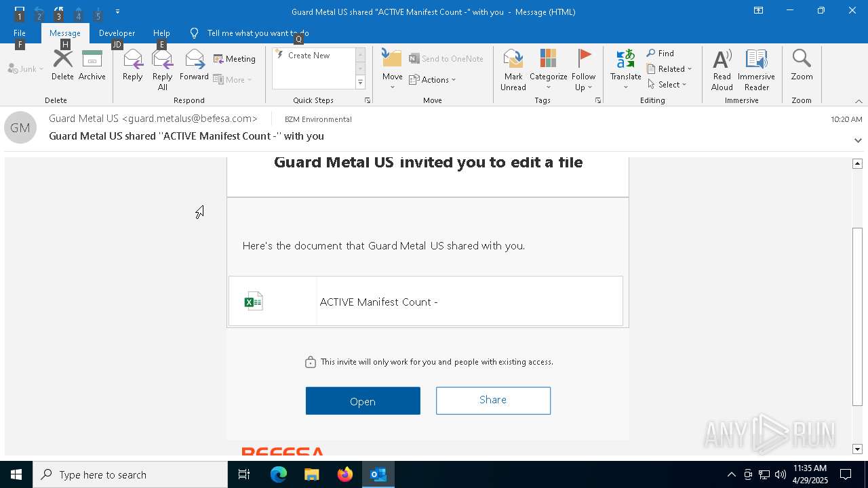Open the Move dropdown
This screenshot has height=488, width=868.
click(392, 69)
